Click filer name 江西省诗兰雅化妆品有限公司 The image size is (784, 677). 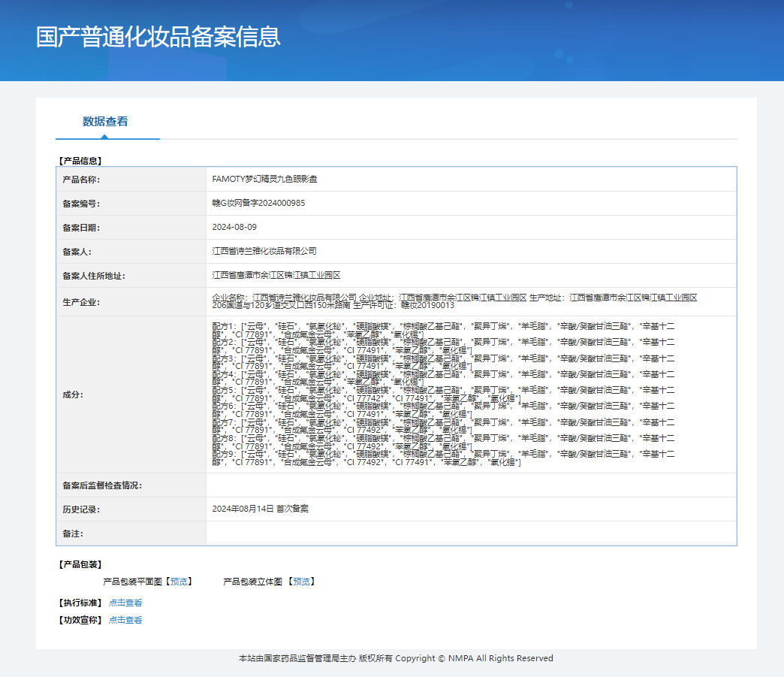pyautogui.click(x=264, y=251)
